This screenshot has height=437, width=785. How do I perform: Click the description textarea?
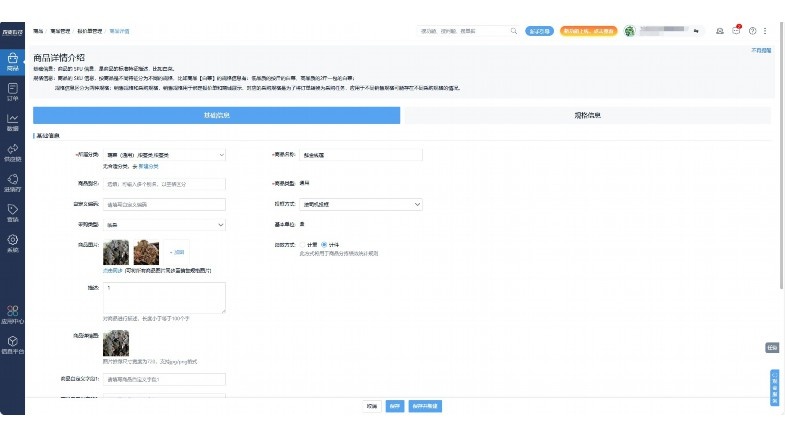click(164, 298)
